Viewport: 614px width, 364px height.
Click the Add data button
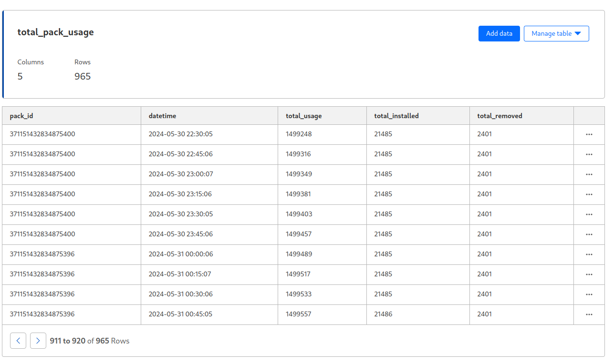pos(499,33)
